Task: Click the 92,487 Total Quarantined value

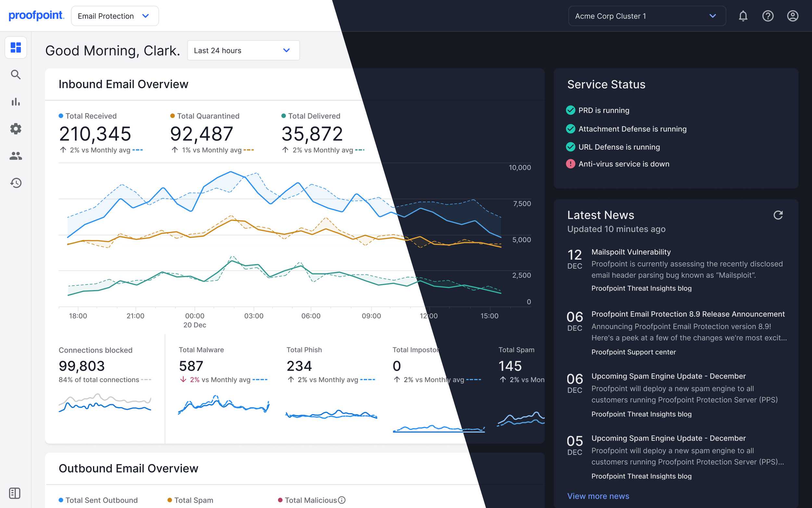Action: click(x=201, y=134)
